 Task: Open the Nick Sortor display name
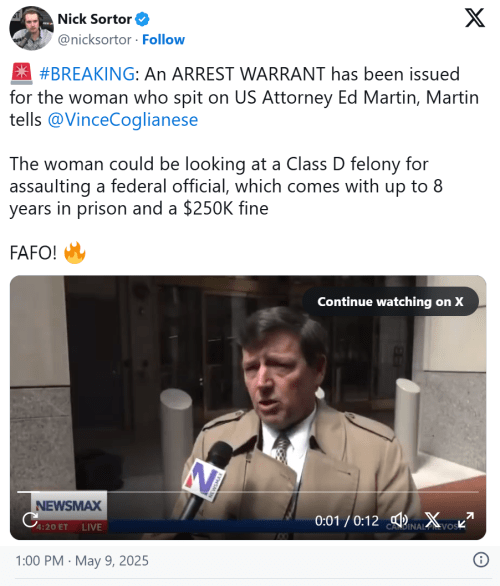point(94,19)
